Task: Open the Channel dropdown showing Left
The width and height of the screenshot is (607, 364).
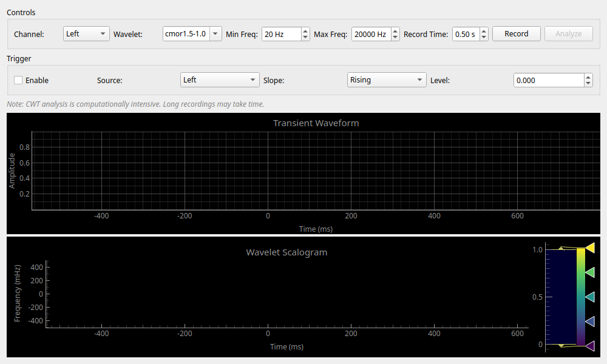Action: (x=86, y=33)
